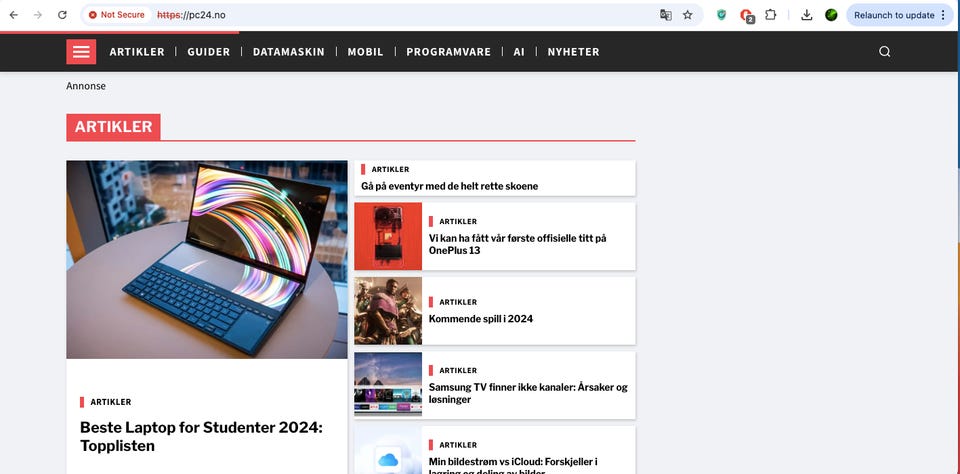960x474 pixels.
Task: Click ARTIKLER tag above Samsung TV headline
Action: tap(458, 371)
